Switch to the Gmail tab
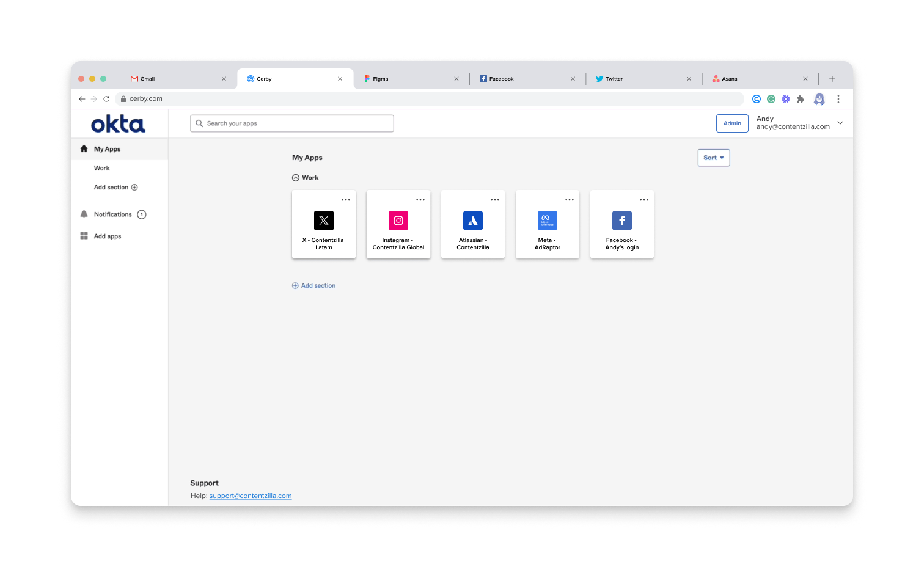924x567 pixels. coord(177,79)
